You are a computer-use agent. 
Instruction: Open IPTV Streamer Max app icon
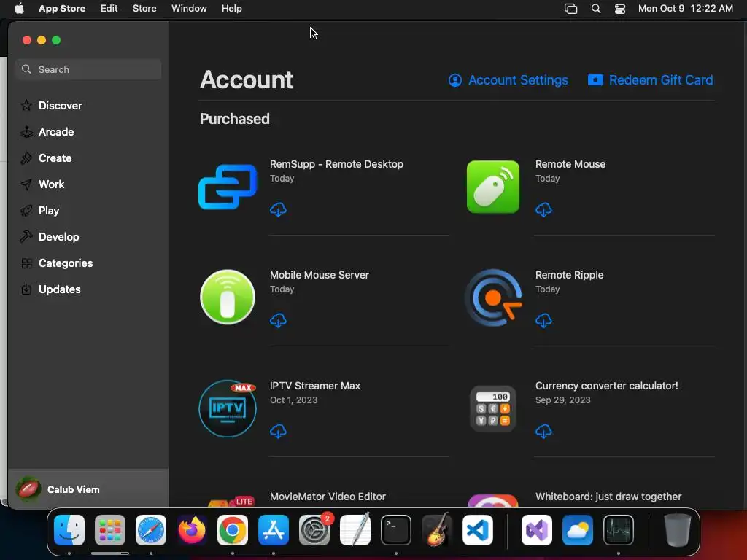pyautogui.click(x=228, y=408)
